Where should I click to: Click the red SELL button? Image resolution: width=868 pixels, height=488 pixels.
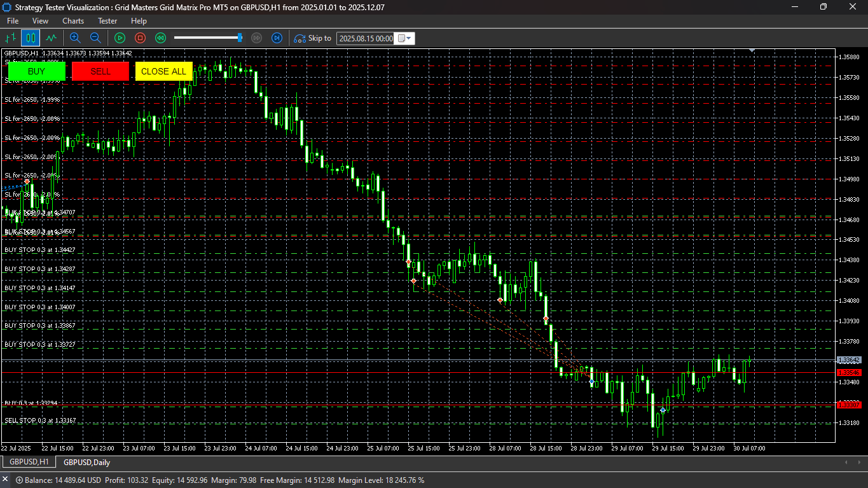pos(100,71)
